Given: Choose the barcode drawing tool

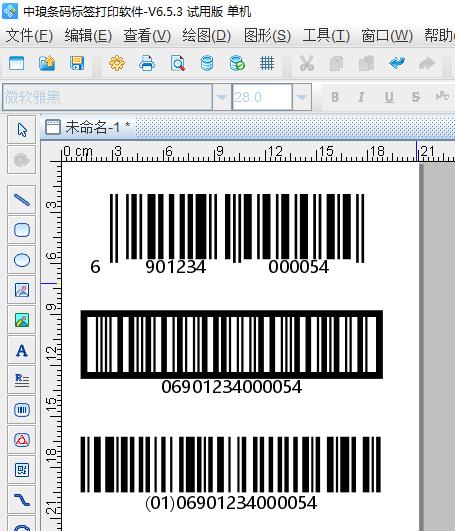Looking at the screenshot, I should coord(22,410).
